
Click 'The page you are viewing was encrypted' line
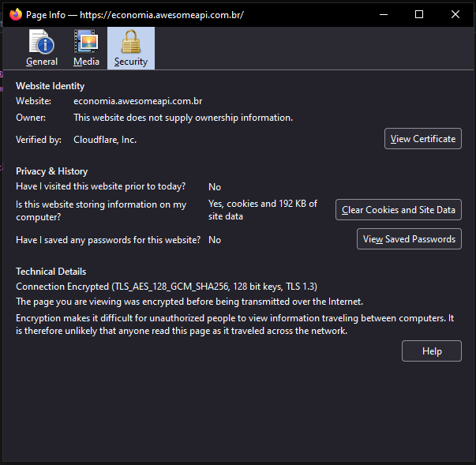189,302
